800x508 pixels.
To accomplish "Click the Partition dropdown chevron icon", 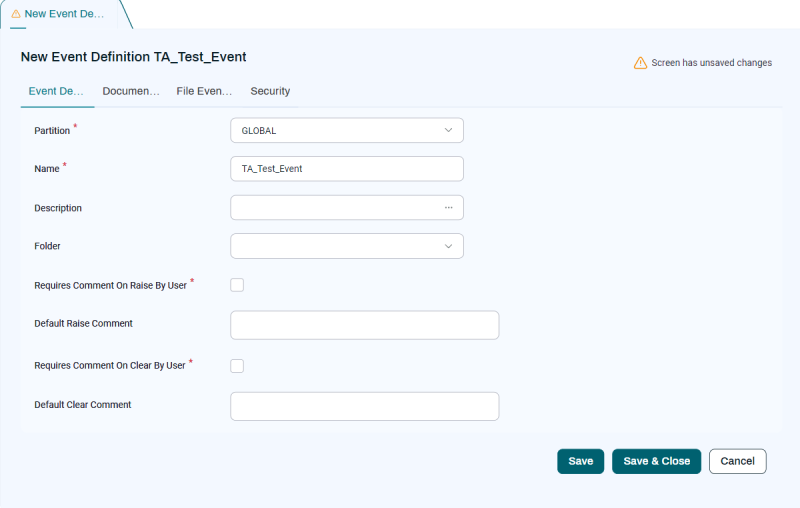I will [x=448, y=130].
